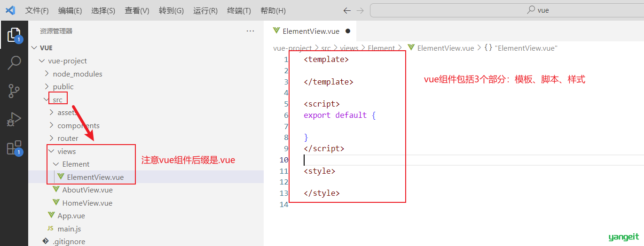
Task: Expand the router folder
Action: pos(51,138)
